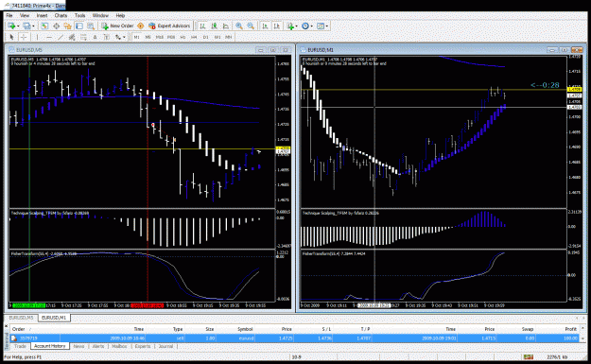This screenshot has height=364, width=591.
Task: Expand the arrows tool dropdown arrow
Action: [x=124, y=37]
